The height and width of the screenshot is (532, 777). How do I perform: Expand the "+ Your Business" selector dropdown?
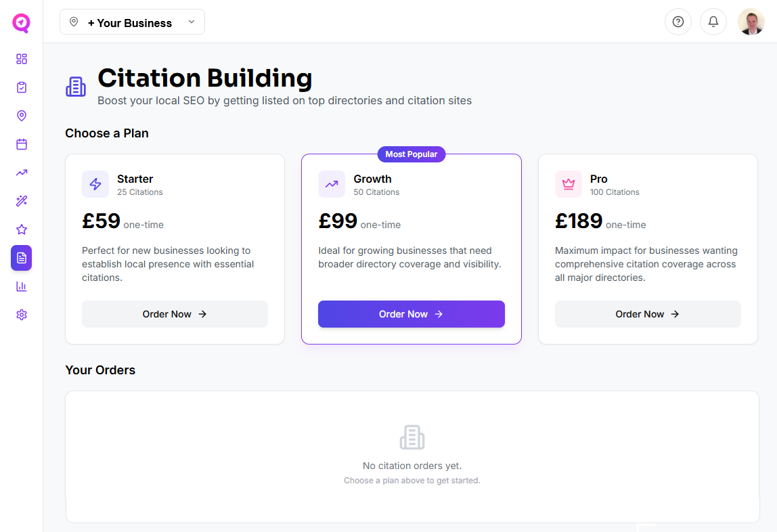coord(132,22)
